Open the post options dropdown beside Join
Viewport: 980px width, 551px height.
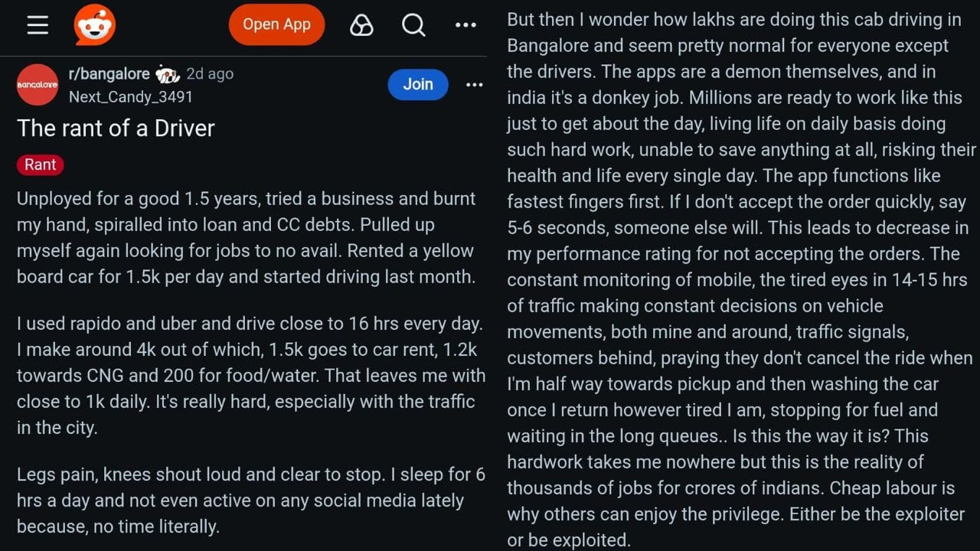[474, 84]
